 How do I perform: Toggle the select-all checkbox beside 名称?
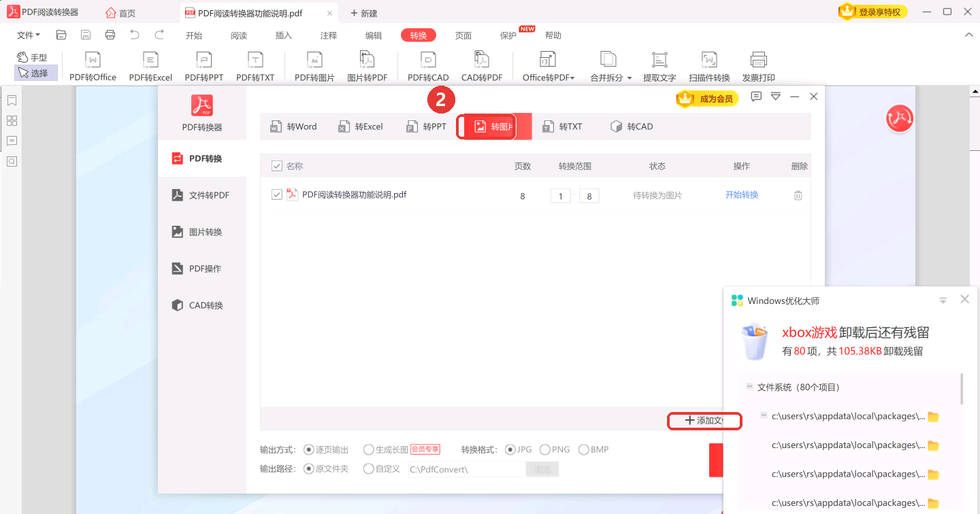[277, 166]
